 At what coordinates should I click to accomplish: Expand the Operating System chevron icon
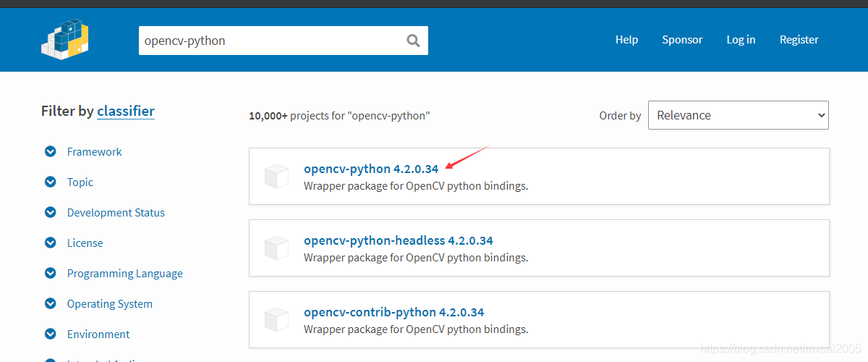coord(51,304)
